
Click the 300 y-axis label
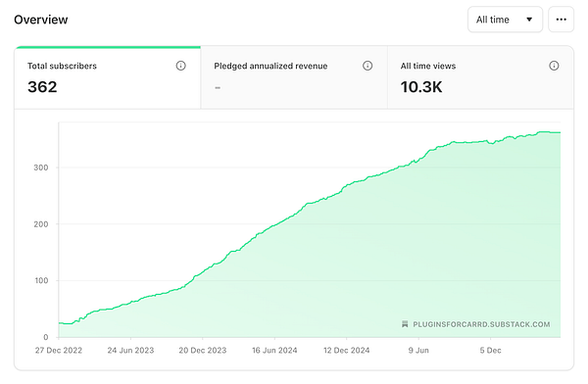(x=41, y=168)
